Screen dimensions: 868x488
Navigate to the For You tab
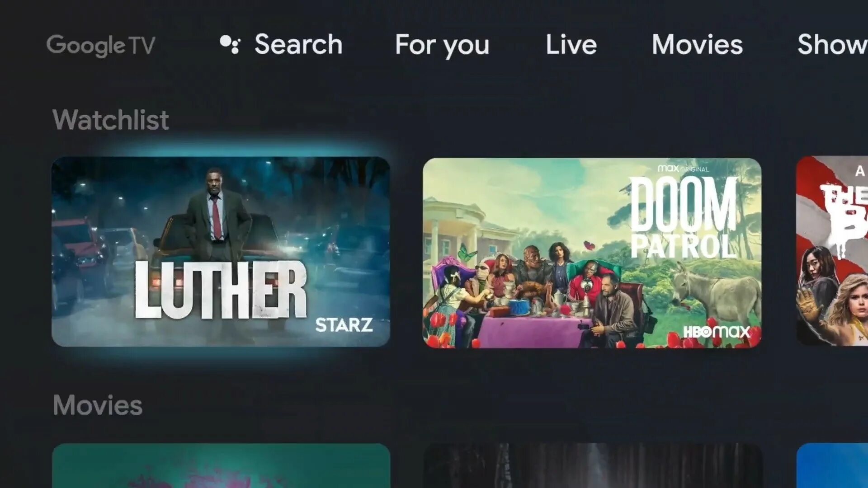coord(441,45)
